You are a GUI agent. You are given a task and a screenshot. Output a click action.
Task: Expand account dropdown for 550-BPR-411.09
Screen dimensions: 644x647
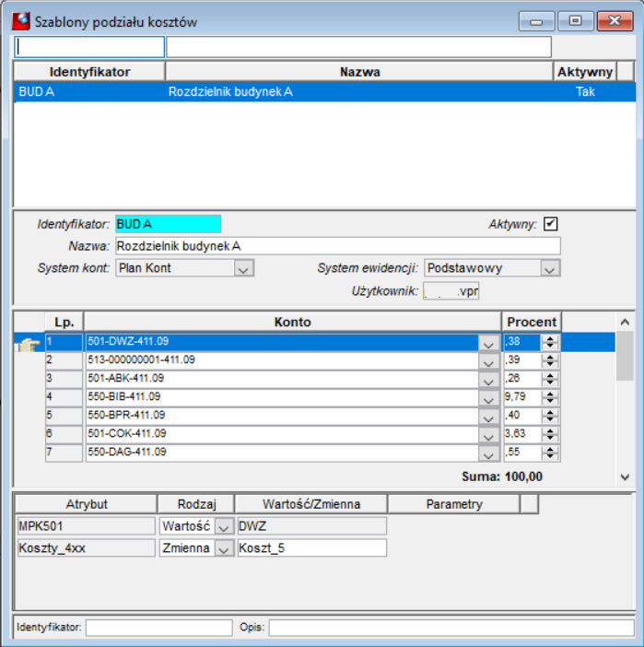pos(488,417)
